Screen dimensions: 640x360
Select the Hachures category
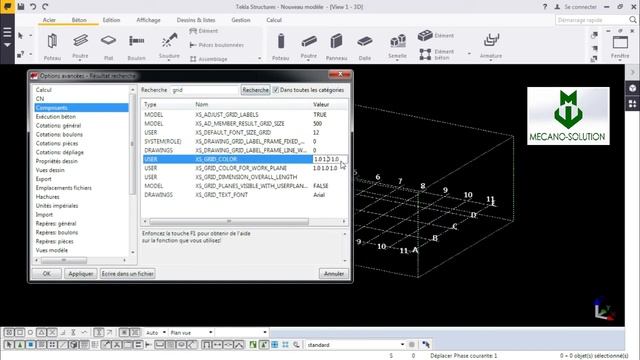click(47, 197)
